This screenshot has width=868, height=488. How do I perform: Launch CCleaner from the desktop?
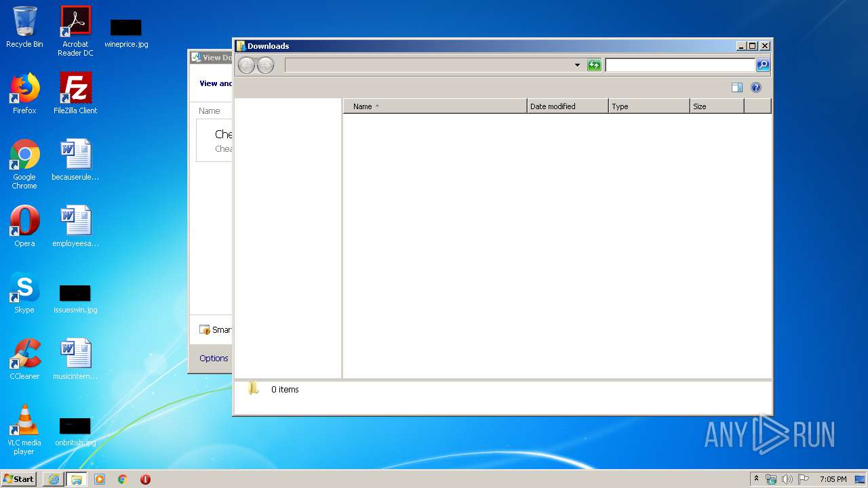[24, 359]
